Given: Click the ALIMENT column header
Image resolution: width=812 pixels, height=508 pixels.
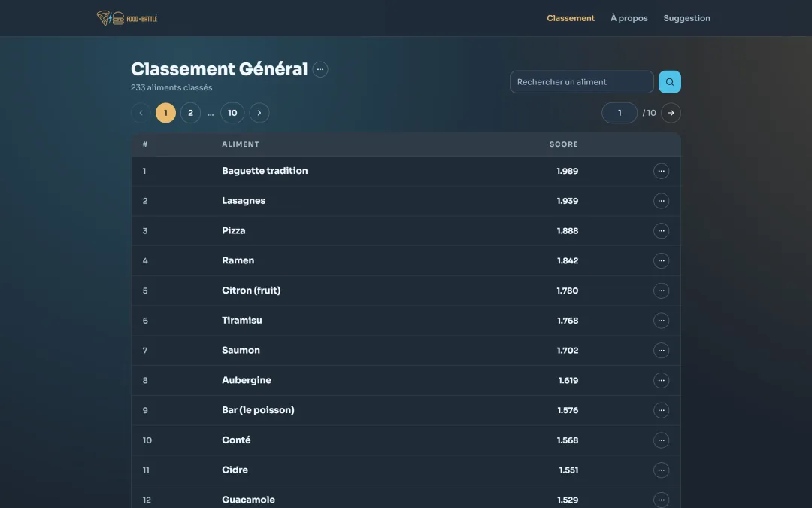Looking at the screenshot, I should tap(241, 144).
